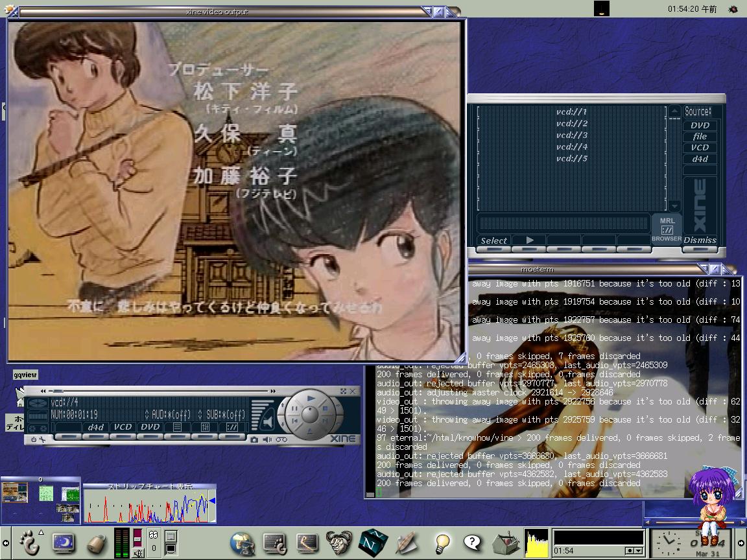Pause playback on the xine control panel
Viewport: 747px width, 560px height.
tap(294, 409)
